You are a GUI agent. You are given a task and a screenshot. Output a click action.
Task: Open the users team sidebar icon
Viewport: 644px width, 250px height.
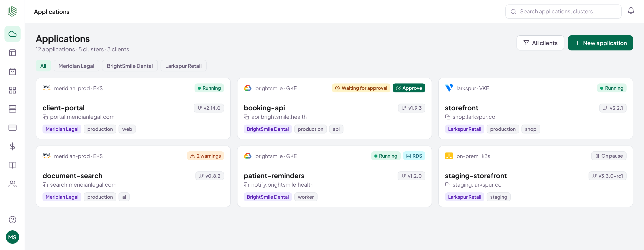point(13,184)
